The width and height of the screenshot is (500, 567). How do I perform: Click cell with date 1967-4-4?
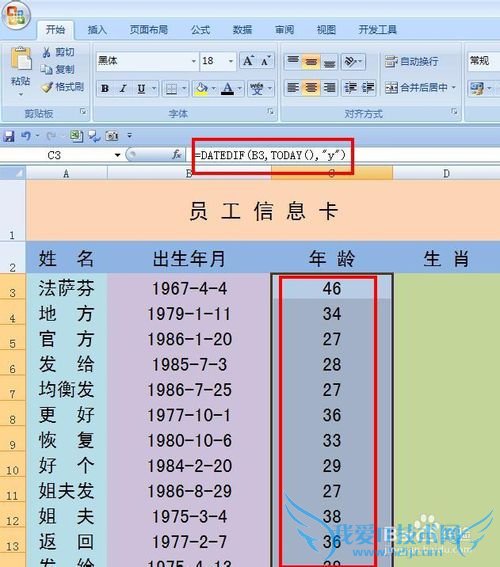click(189, 288)
